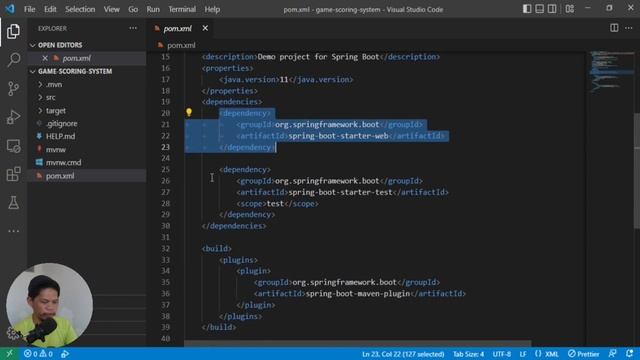640x360 pixels.
Task: Click the lightbulb code action icon
Action: click(189, 112)
